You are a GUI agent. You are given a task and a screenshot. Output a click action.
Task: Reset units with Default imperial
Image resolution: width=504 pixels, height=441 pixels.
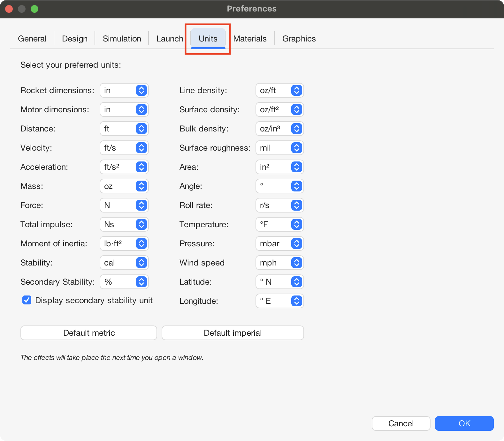pos(233,333)
